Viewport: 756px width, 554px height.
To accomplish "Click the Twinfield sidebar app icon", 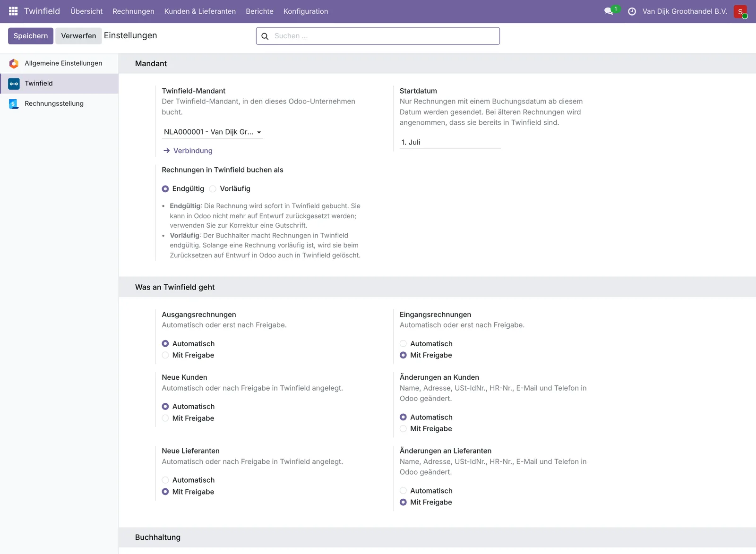I will tap(14, 84).
